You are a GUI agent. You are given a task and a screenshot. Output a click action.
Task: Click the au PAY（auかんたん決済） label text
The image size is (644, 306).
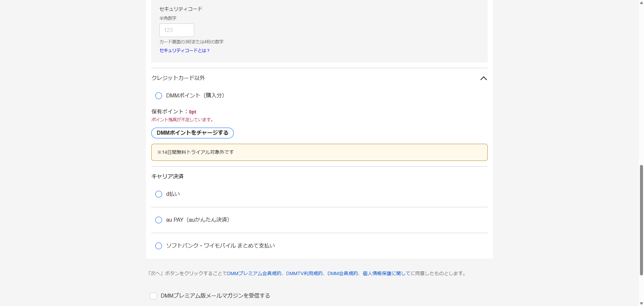(198, 220)
